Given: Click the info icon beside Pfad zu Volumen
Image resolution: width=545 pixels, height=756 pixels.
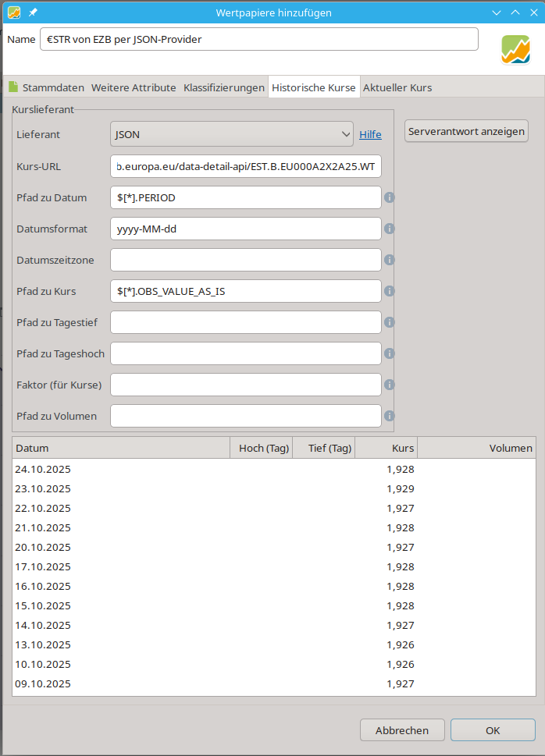Looking at the screenshot, I should tap(389, 416).
